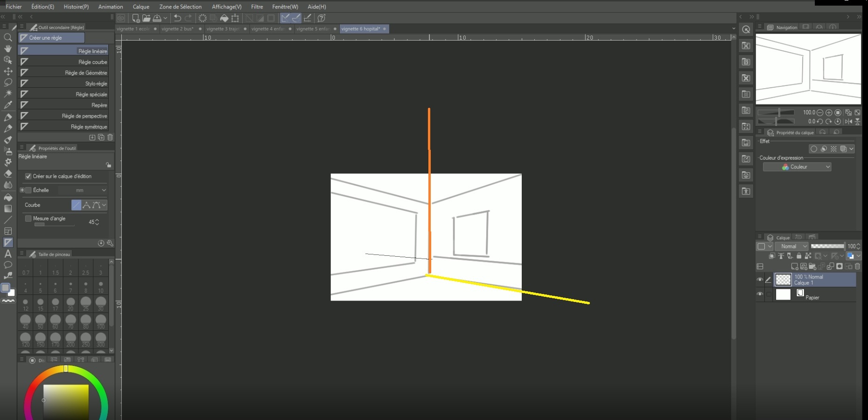The height and width of the screenshot is (420, 868).
Task: Open the save options dropdown arrow
Action: tap(165, 18)
